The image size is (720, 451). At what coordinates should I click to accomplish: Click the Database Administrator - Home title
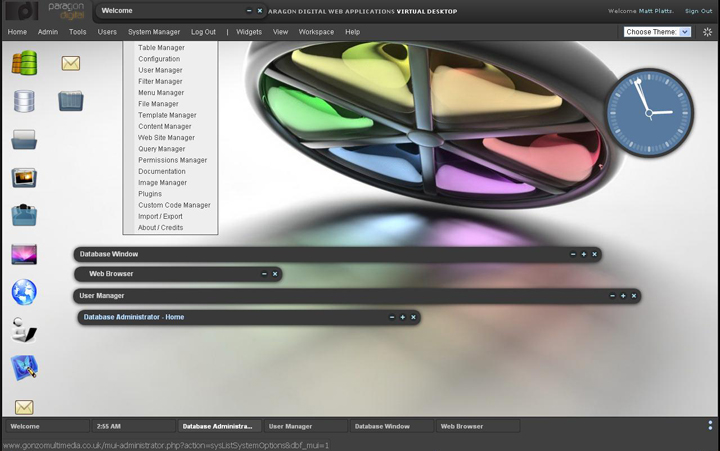coord(134,317)
